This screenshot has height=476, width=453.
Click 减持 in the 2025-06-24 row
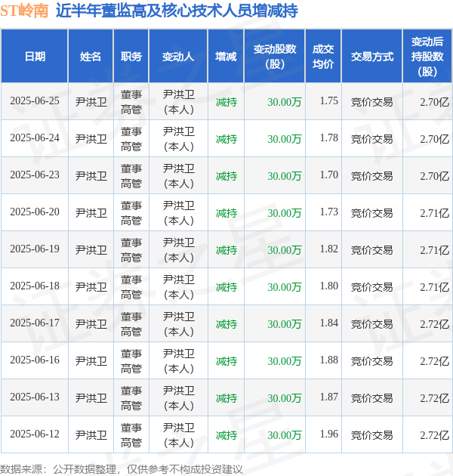tap(226, 139)
